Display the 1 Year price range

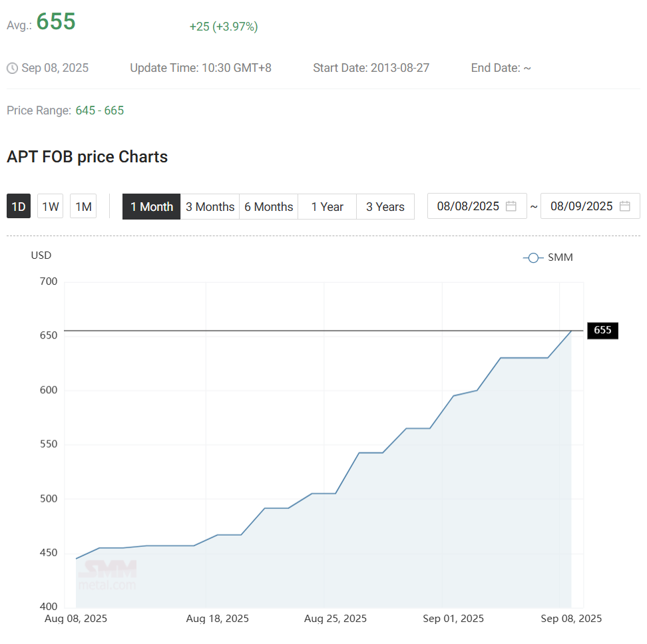[327, 207]
